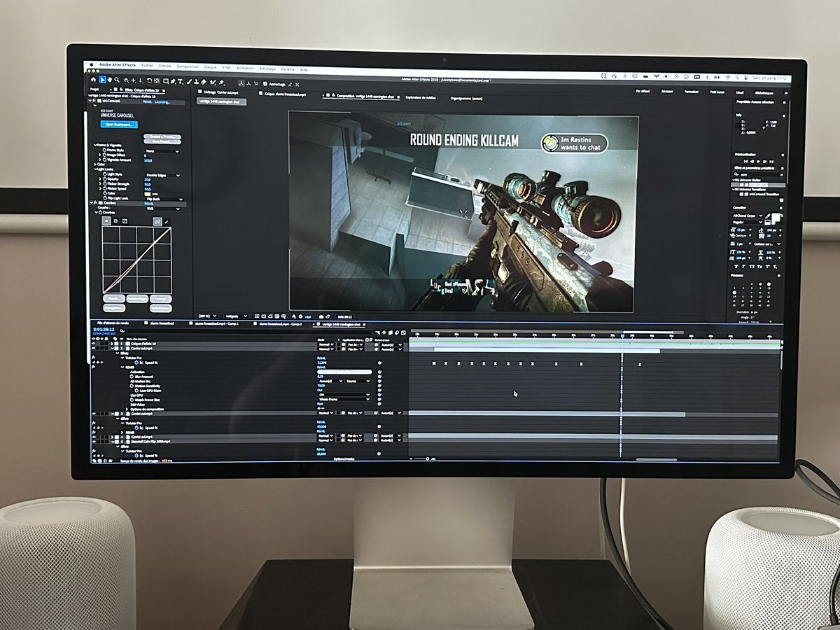840x630 pixels.
Task: Open Frame Style dropdown set to None
Action: click(x=162, y=151)
